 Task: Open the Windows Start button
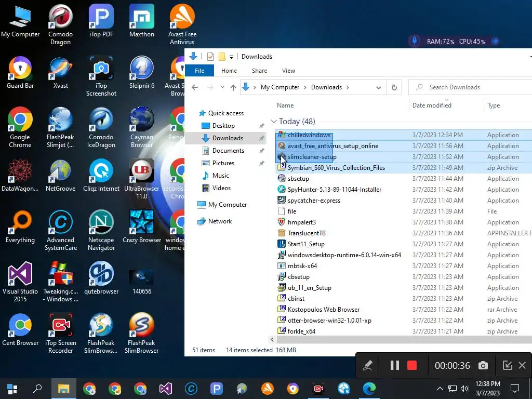pos(12,389)
